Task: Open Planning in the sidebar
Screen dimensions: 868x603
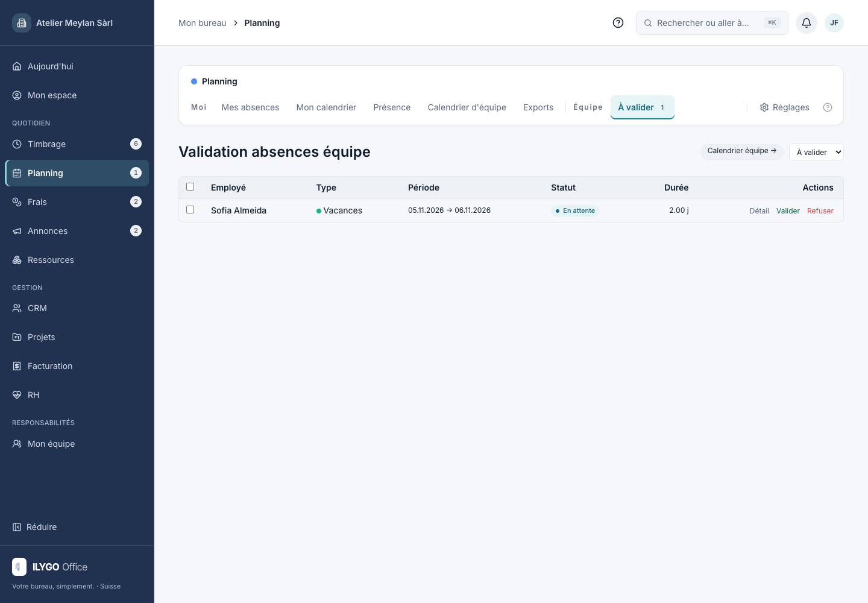Action: coord(77,173)
